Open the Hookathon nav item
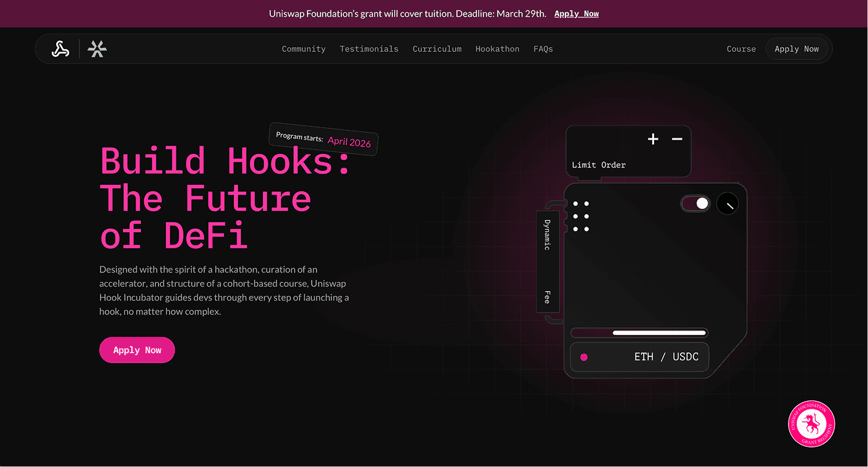868x467 pixels. (497, 49)
